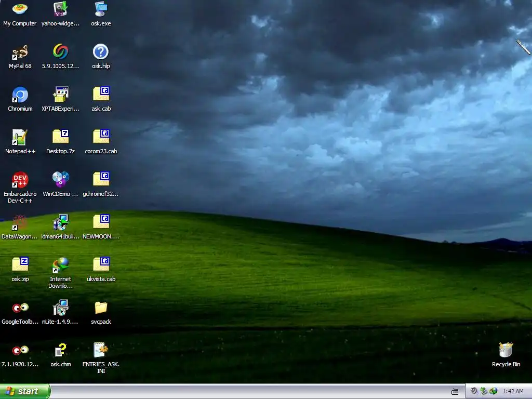Select the osk.exe on-screen keyboard icon
The height and width of the screenshot is (399, 532).
[101, 9]
